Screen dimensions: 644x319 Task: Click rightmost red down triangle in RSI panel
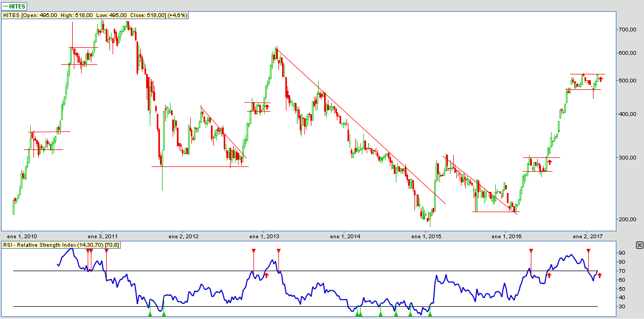588,250
